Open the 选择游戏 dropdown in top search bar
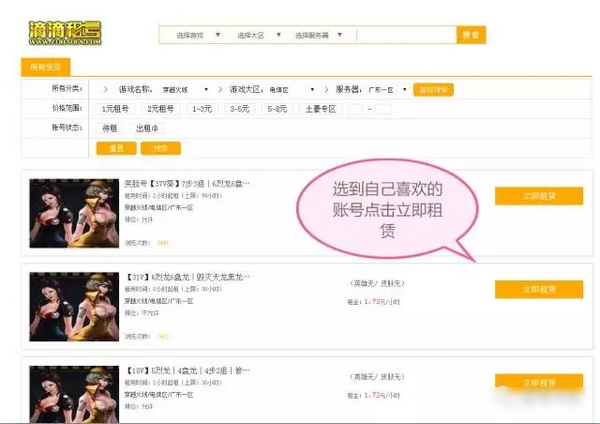The width and height of the screenshot is (600, 424). (198, 35)
